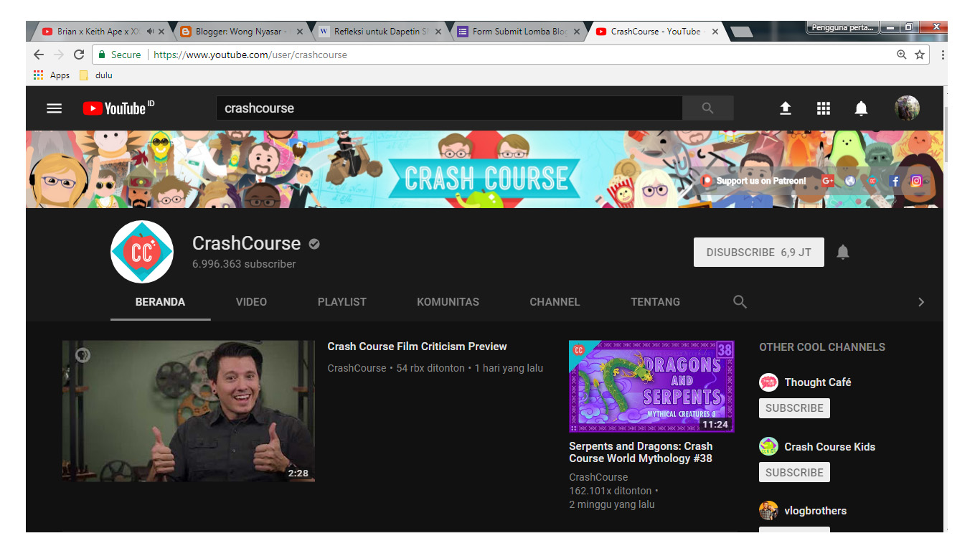This screenshot has width=980, height=551.
Task: Open Chrome three-dot menu
Action: pos(942,55)
